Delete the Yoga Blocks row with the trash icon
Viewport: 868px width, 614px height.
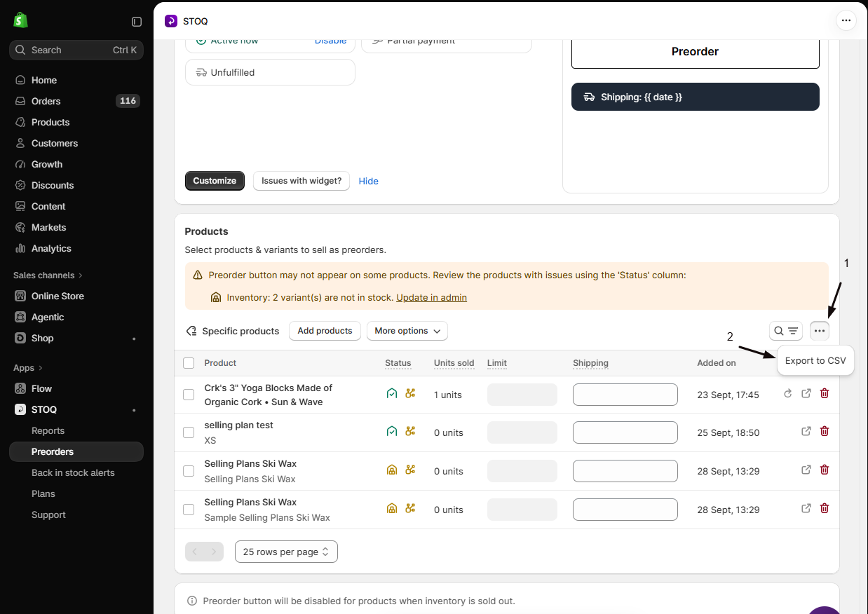pyautogui.click(x=825, y=394)
